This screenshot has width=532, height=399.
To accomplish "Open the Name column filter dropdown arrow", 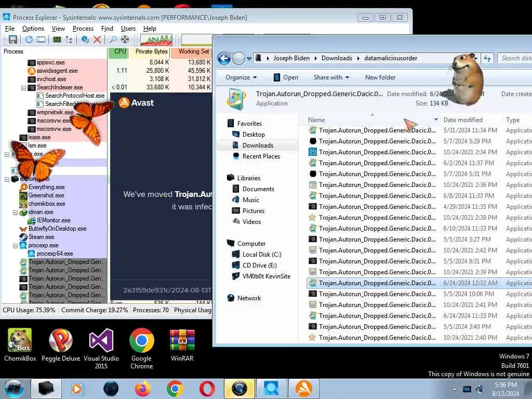I will [x=436, y=120].
